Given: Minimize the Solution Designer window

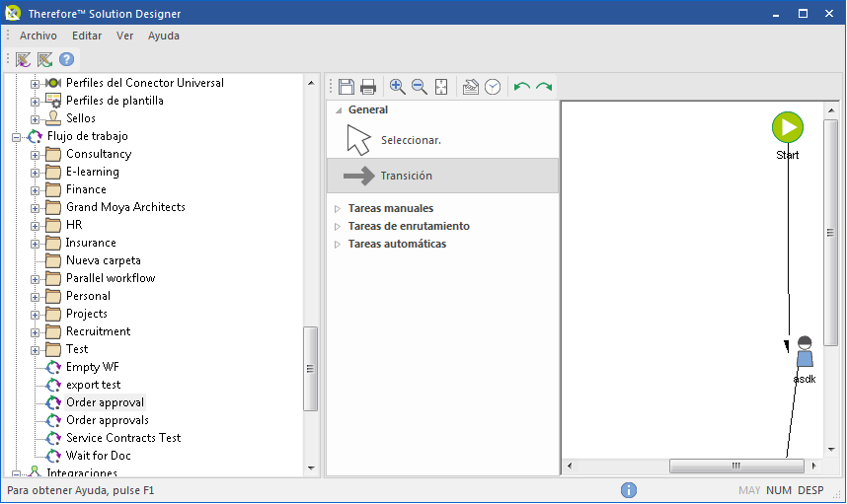Looking at the screenshot, I should [776, 14].
